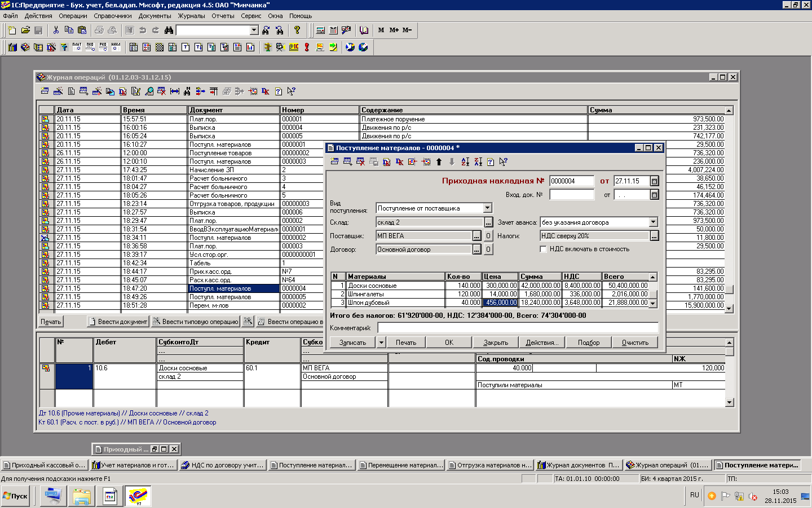Click the M+ memory add button

tap(394, 30)
